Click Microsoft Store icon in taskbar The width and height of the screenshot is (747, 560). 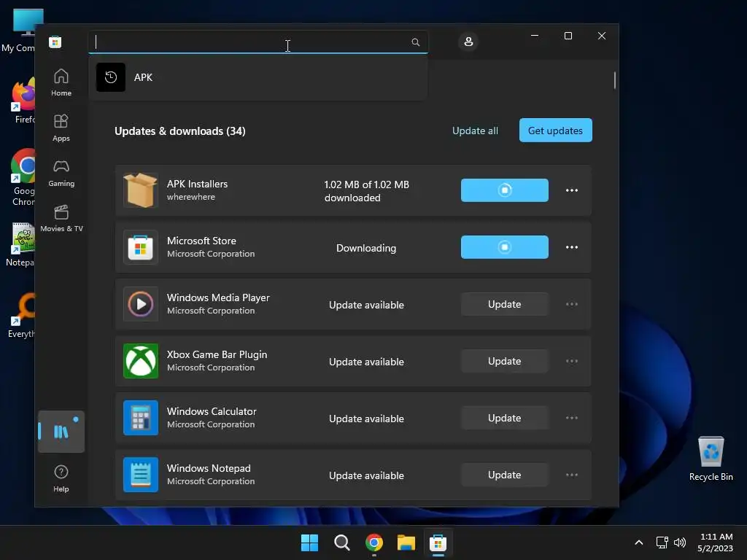pos(438,542)
